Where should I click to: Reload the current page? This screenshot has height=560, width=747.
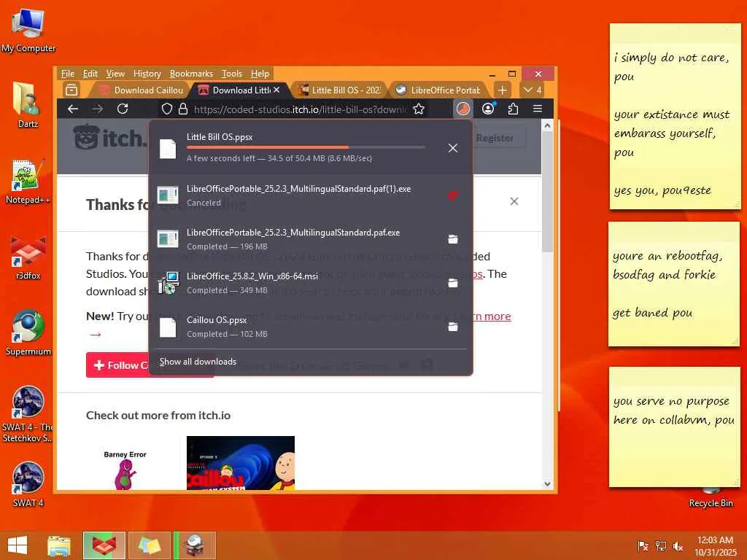coord(123,109)
